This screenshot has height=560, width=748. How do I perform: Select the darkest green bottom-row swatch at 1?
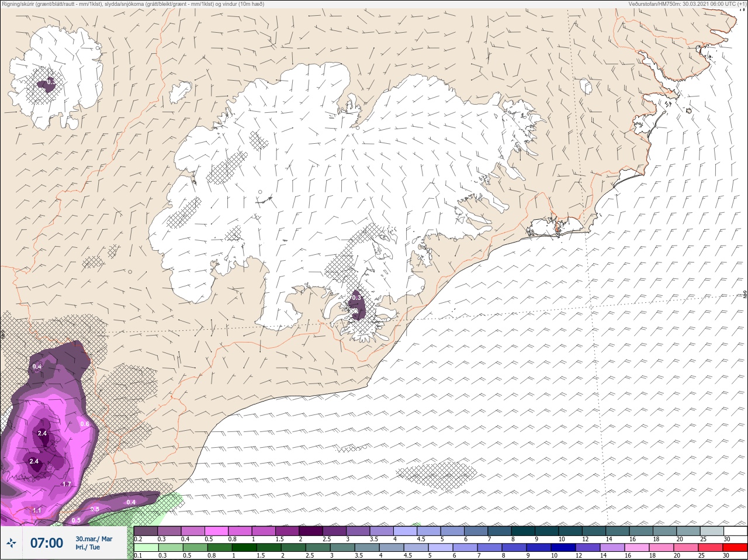coord(244,548)
